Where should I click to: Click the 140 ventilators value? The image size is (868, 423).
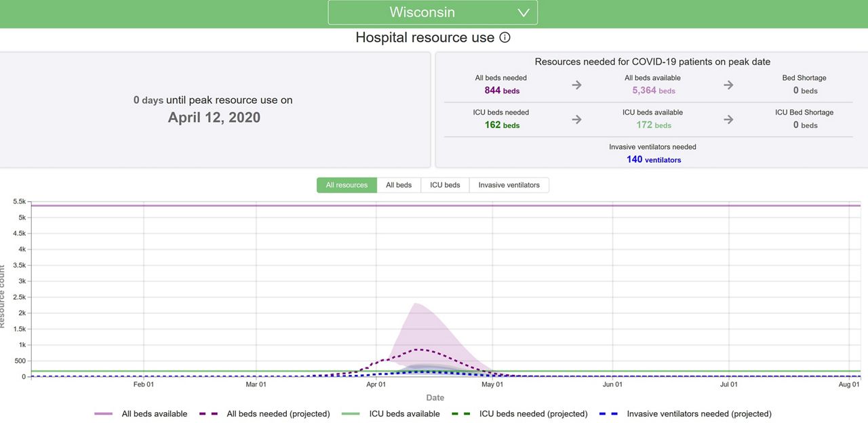click(654, 159)
